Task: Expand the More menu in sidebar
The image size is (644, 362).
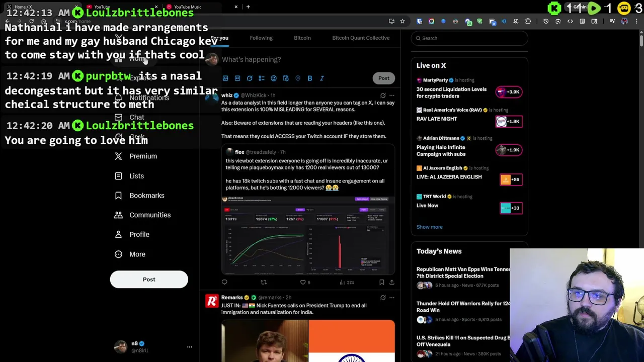Action: pyautogui.click(x=130, y=254)
